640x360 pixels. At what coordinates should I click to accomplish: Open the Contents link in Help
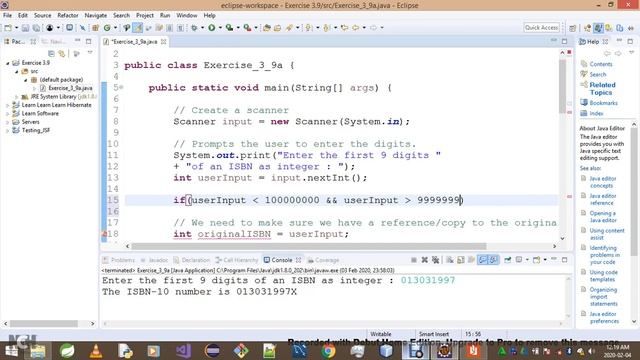click(x=600, y=64)
